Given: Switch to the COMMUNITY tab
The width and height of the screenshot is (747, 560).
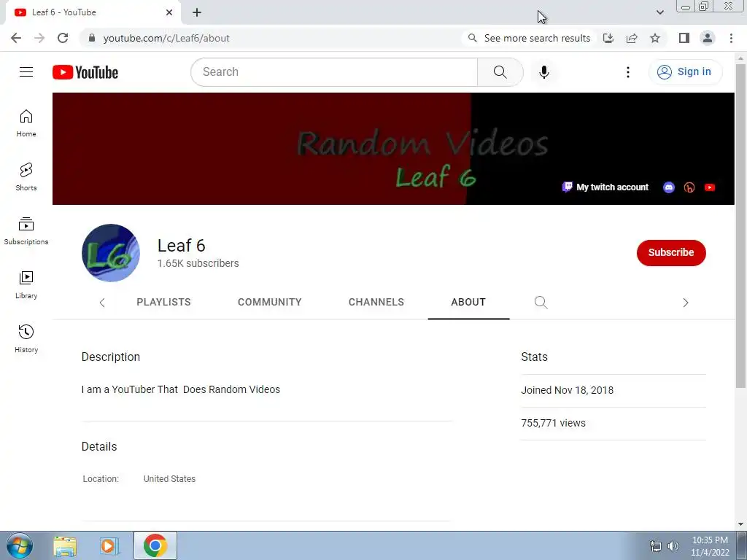Looking at the screenshot, I should 270,303.
